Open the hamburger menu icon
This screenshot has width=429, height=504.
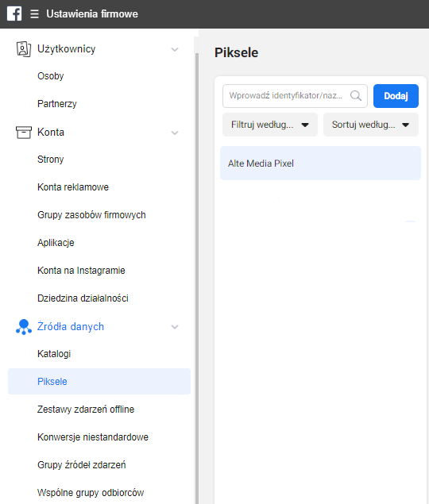point(34,13)
